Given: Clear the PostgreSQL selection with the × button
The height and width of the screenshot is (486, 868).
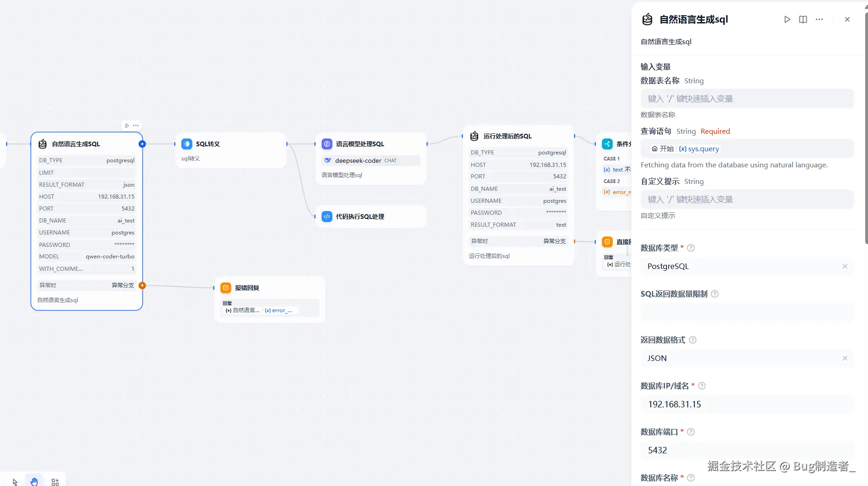Looking at the screenshot, I should 845,266.
